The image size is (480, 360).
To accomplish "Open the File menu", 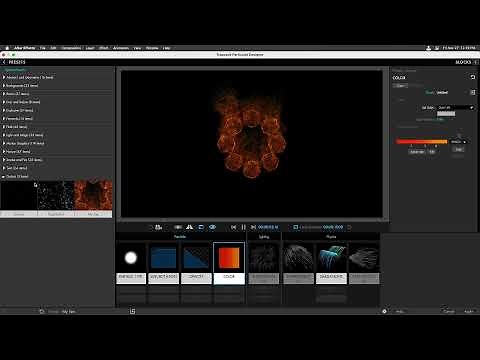I will click(x=43, y=48).
